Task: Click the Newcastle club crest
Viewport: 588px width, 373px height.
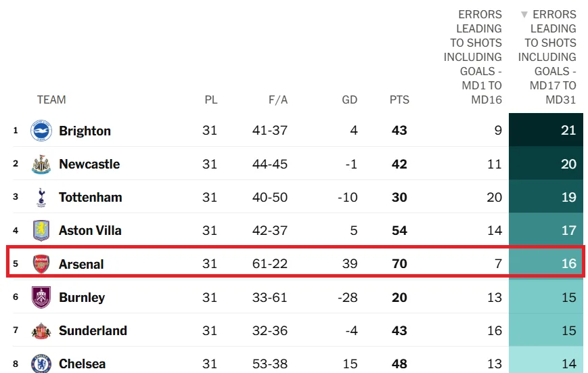Action: pos(41,164)
